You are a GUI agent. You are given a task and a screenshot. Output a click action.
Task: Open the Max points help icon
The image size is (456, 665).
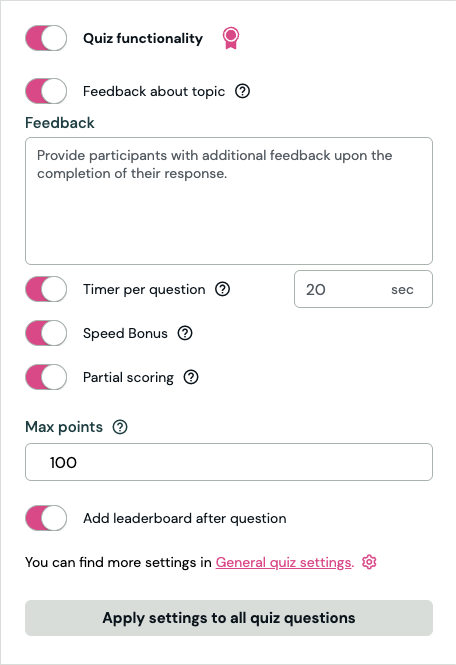pos(120,427)
